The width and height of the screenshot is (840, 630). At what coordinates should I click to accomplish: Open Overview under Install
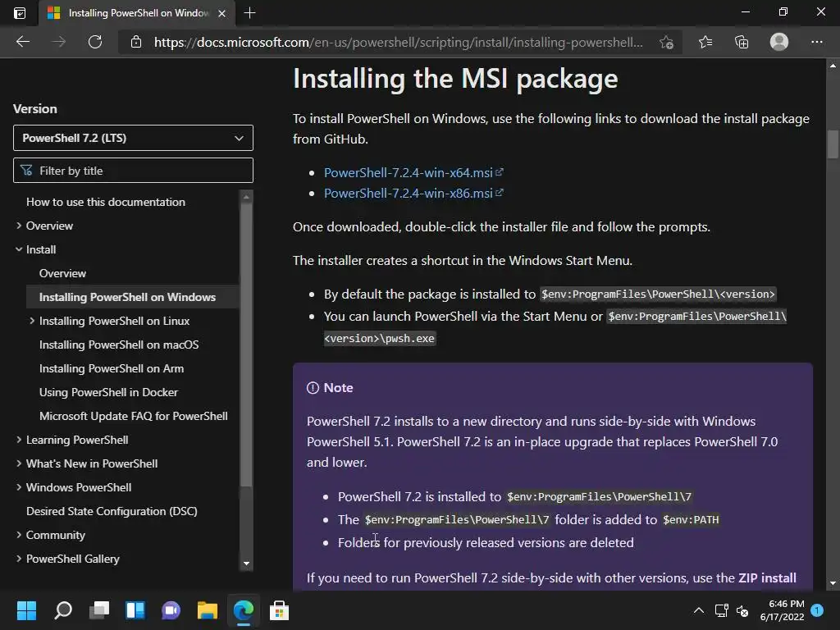click(62, 273)
